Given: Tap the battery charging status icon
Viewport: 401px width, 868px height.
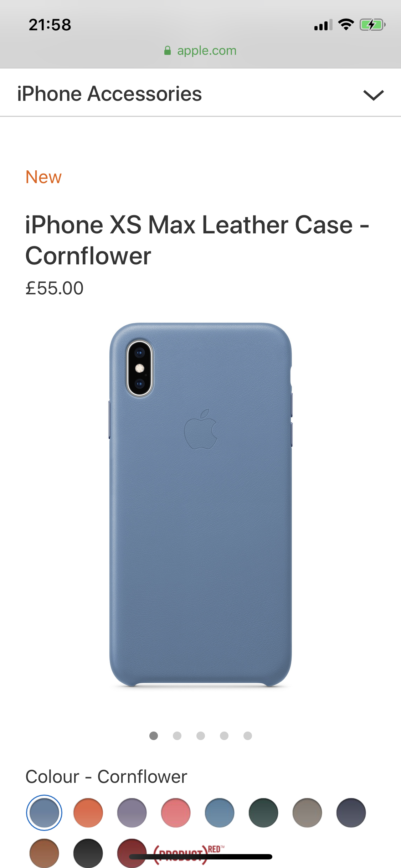Looking at the screenshot, I should point(372,25).
